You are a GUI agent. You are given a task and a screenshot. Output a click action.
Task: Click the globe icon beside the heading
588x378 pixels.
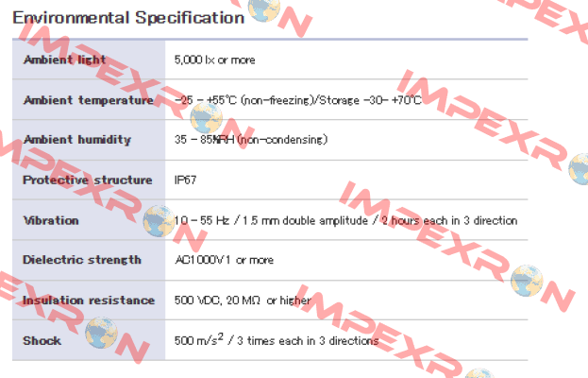[x=264, y=9]
